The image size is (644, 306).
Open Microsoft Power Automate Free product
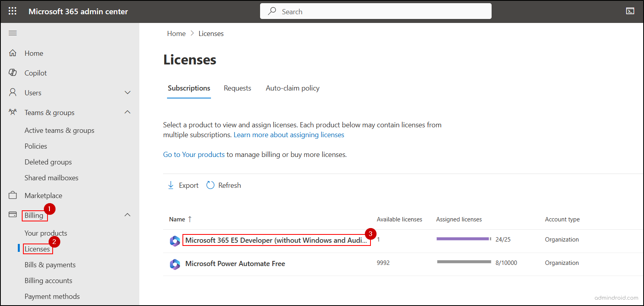(x=235, y=264)
